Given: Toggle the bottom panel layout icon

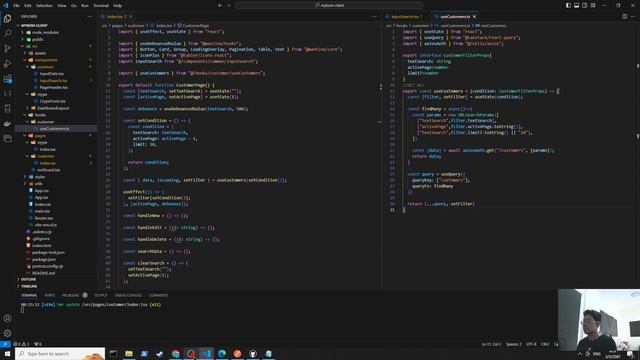Looking at the screenshot, I should click(x=576, y=5).
